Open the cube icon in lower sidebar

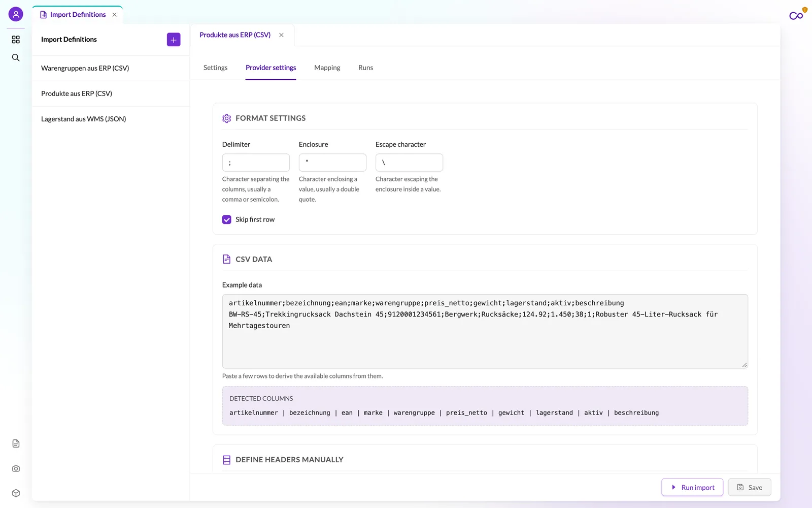(16, 493)
